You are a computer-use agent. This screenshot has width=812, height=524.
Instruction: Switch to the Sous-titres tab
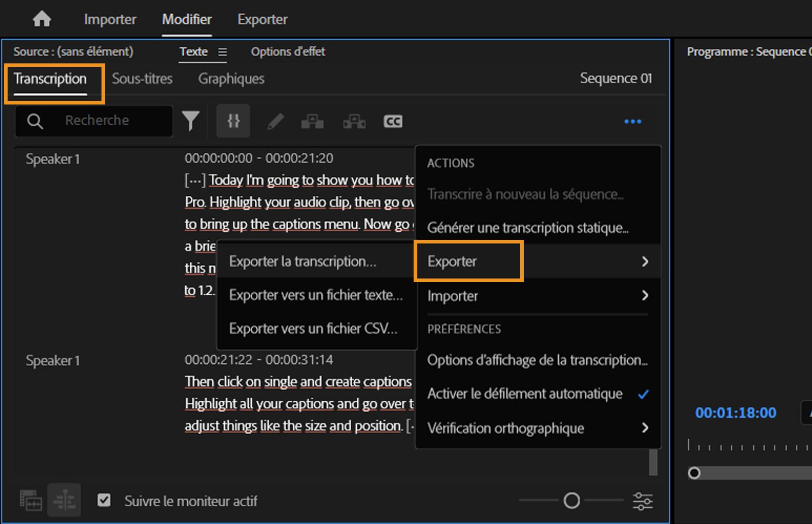tap(143, 79)
